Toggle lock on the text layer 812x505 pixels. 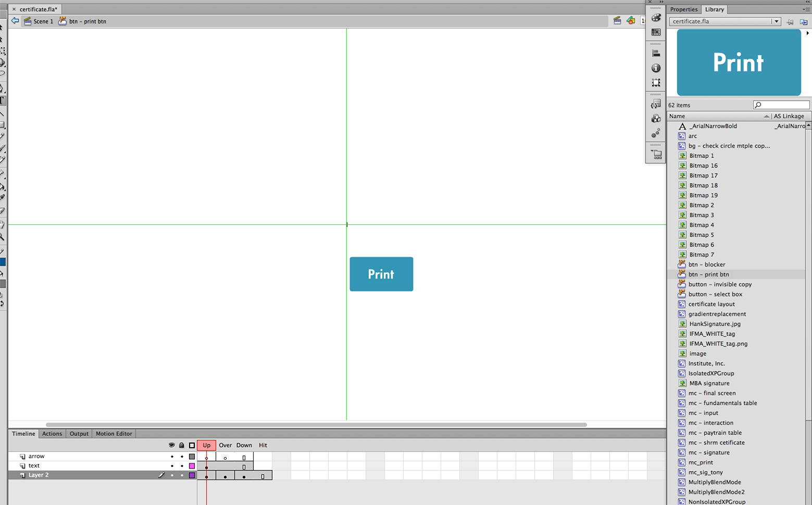coord(182,466)
